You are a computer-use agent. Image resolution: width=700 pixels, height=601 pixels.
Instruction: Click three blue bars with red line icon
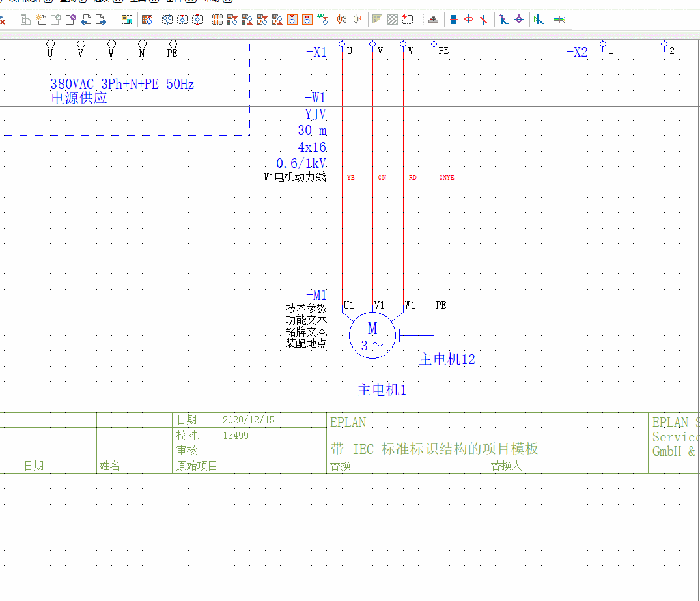point(454,20)
